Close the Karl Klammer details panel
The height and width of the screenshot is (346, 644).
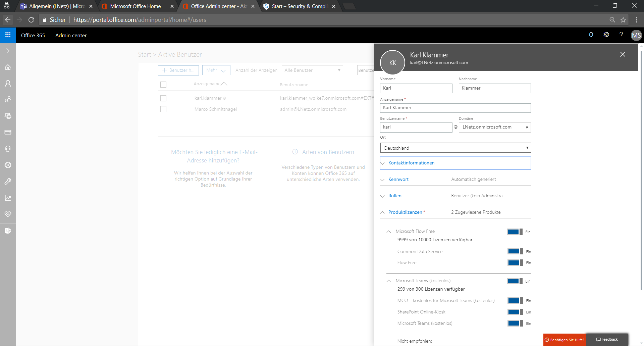point(623,54)
